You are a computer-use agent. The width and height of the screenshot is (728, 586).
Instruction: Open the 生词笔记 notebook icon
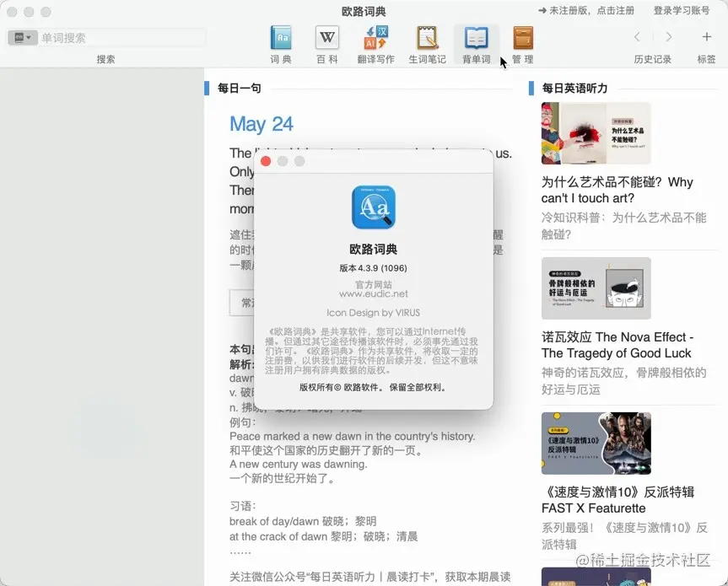coord(427,38)
